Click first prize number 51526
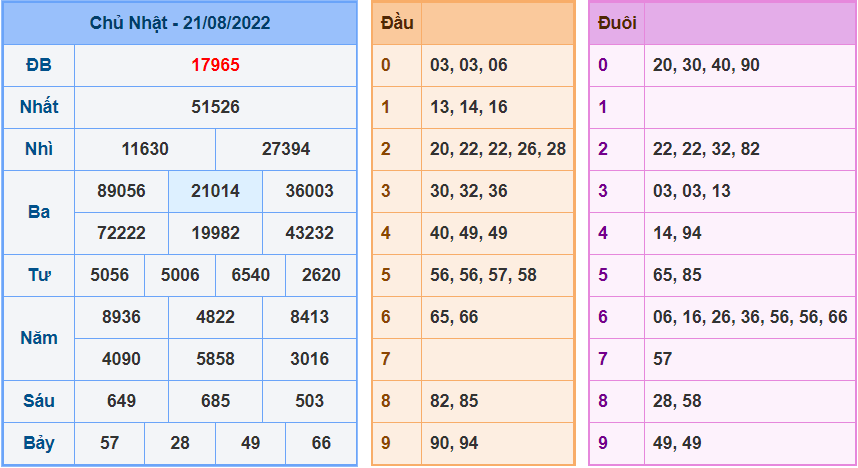 [215, 107]
